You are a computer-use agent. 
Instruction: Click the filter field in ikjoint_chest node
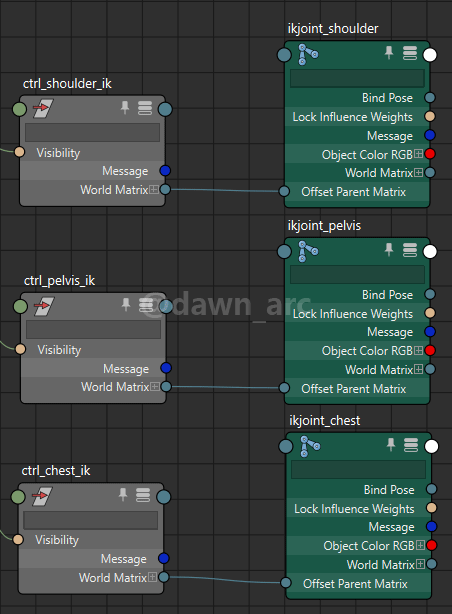tap(358, 470)
